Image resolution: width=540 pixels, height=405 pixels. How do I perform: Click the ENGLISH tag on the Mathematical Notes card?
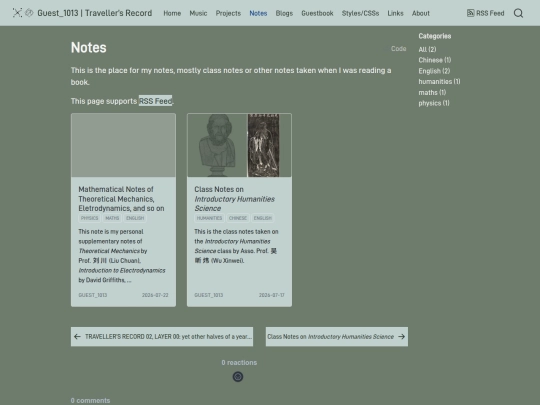(135, 218)
